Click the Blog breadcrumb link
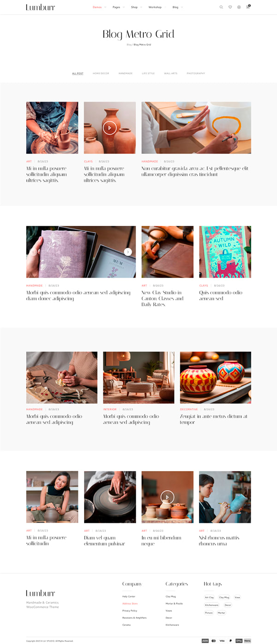Screen dimensions: 277x644 [129, 45]
